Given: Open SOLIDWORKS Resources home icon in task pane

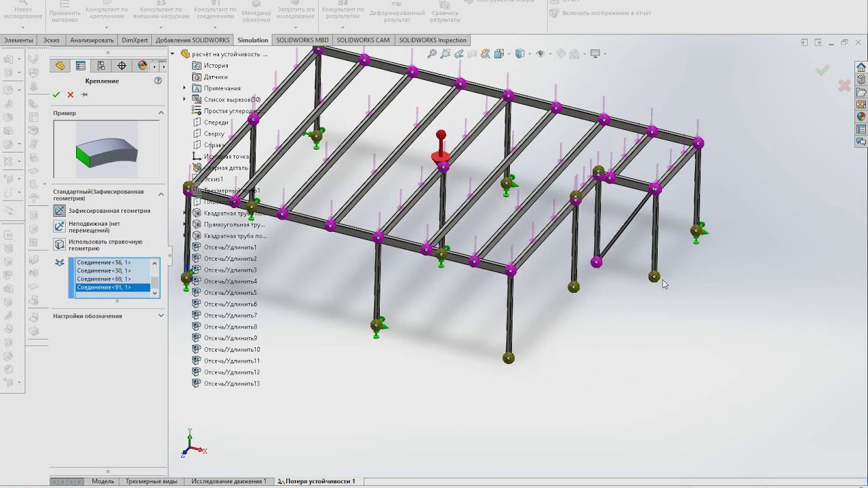Looking at the screenshot, I should 861,67.
